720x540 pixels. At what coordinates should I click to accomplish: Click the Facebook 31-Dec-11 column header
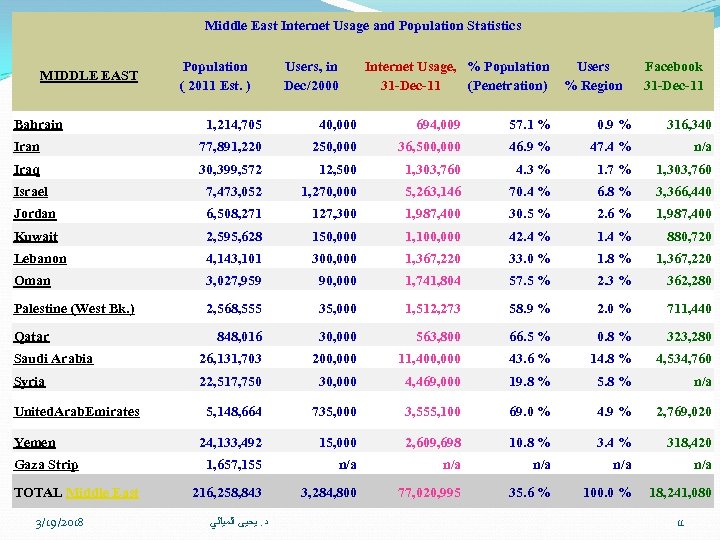(x=673, y=76)
